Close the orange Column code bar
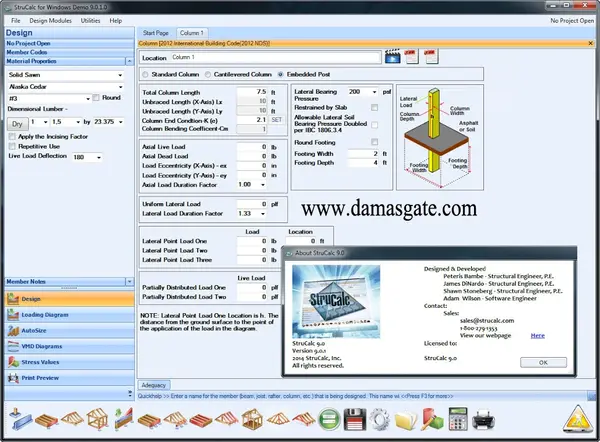Viewport: 600px width, 442px height. (590, 43)
